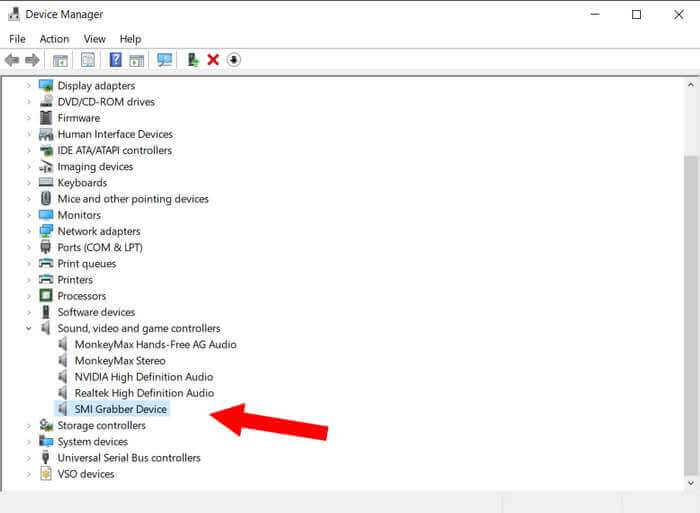Screen dimensions: 700x513
Task: Select the Processors label
Action: 82,296
